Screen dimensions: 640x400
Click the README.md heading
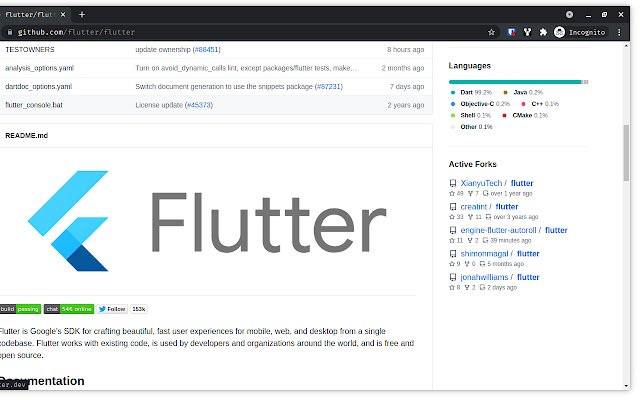(x=27, y=136)
